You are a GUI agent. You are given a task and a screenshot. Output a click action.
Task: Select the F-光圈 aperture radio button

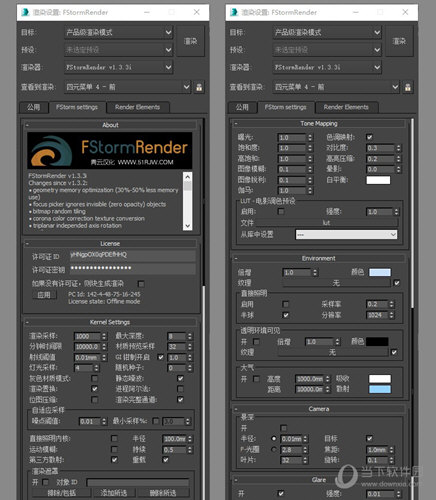[x=274, y=449]
